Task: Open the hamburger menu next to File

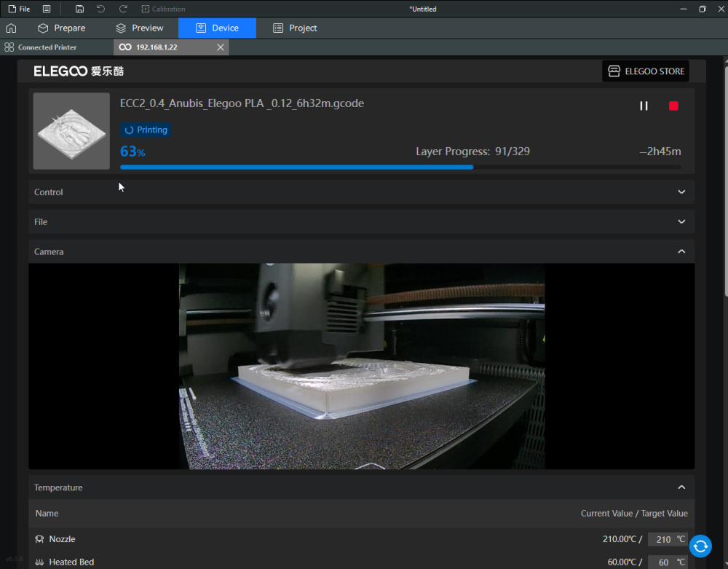Action: [x=46, y=9]
